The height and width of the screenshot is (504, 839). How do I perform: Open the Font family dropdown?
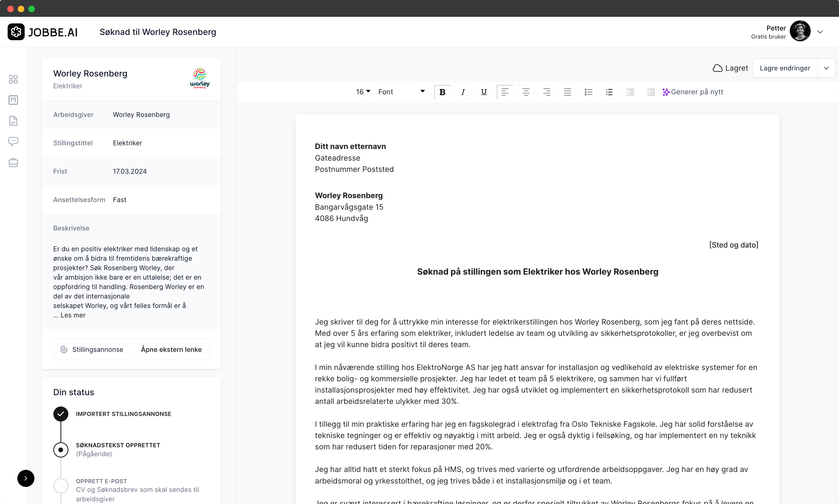pos(402,92)
